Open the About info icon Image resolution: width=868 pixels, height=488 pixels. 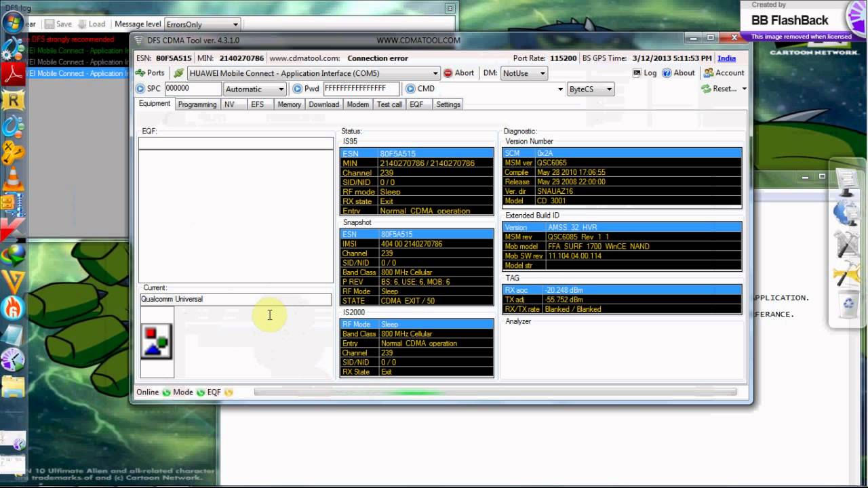[667, 73]
